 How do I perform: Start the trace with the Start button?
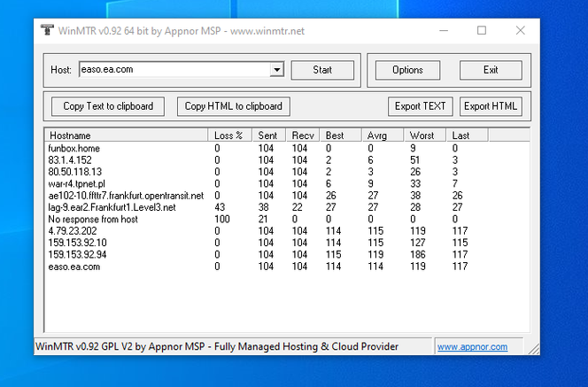tap(322, 70)
